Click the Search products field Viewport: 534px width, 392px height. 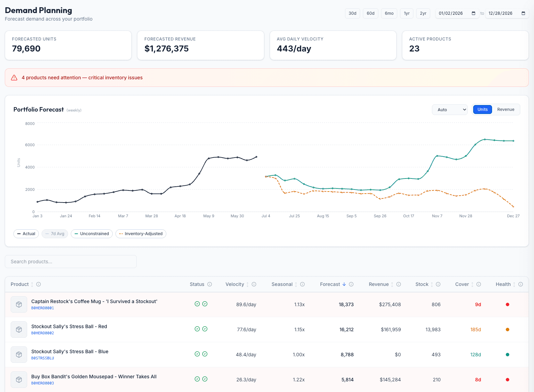pos(71,262)
